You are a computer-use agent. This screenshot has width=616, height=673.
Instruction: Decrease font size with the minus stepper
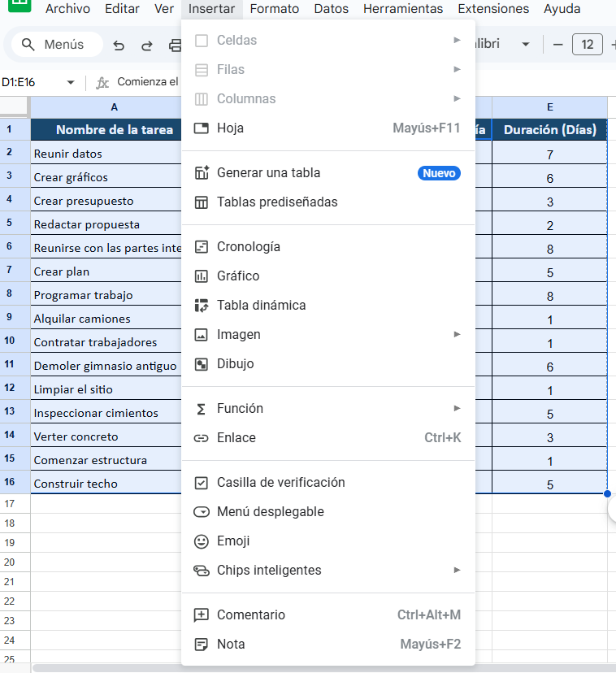558,45
